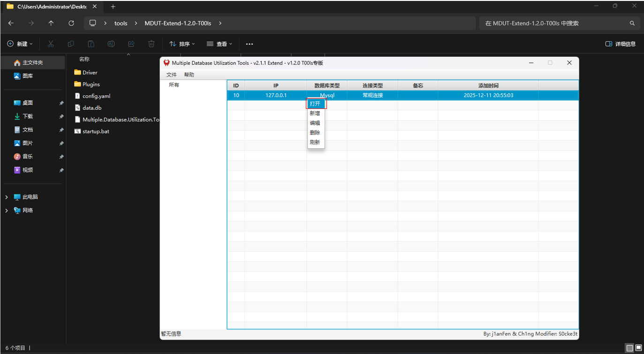This screenshot has width=644, height=354.
Task: Click the IP column header in MDUT table
Action: (x=276, y=85)
